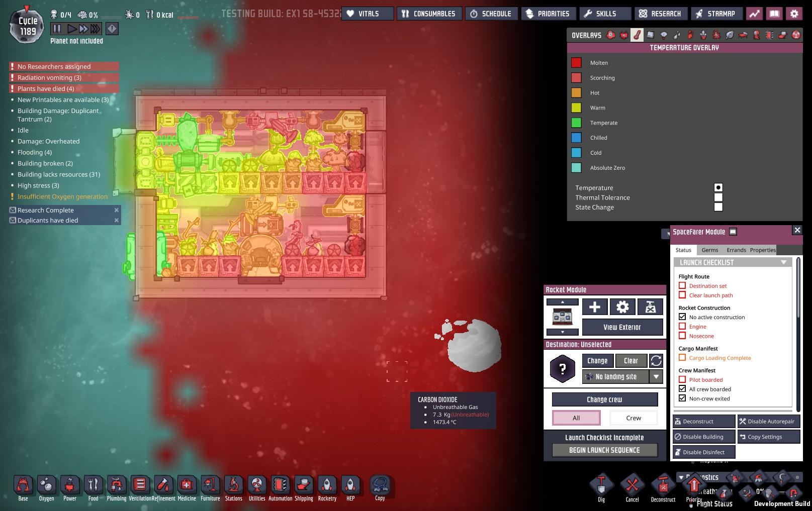Viewport: 812px width, 511px height.
Task: Click the View Exterior button
Action: (x=622, y=327)
